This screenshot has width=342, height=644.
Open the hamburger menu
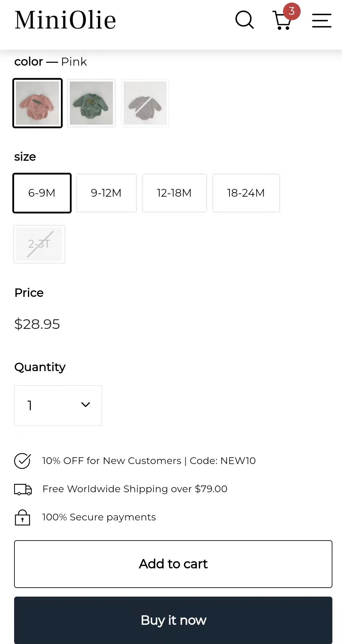pos(321,20)
